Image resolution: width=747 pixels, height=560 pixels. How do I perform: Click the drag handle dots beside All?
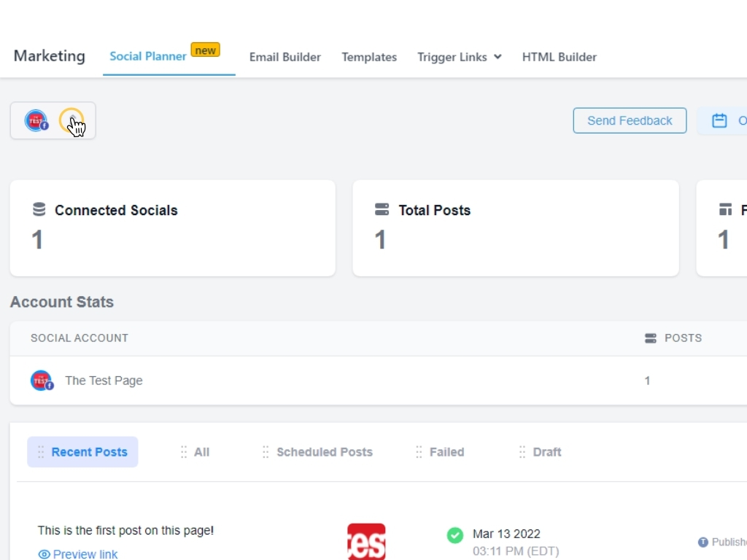(184, 452)
